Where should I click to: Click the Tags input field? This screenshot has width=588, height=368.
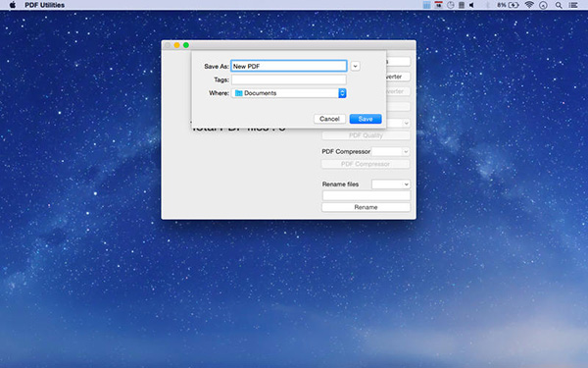click(x=289, y=79)
